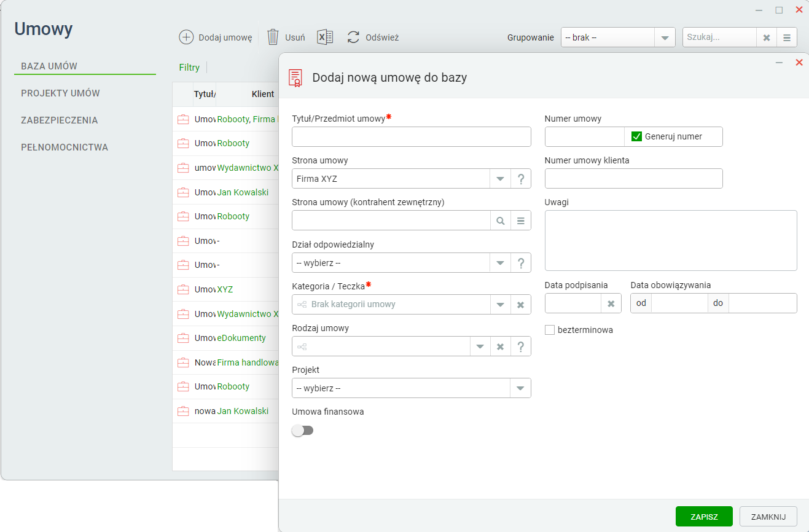Click the ZAMKNIJ button
Viewport: 809px width, 532px height.
pyautogui.click(x=768, y=517)
